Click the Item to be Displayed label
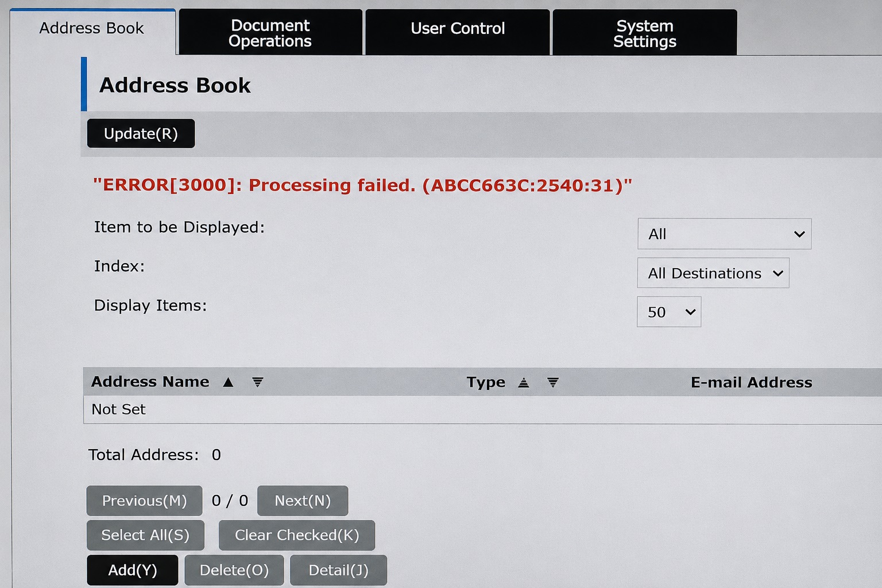882x588 pixels. point(179,227)
